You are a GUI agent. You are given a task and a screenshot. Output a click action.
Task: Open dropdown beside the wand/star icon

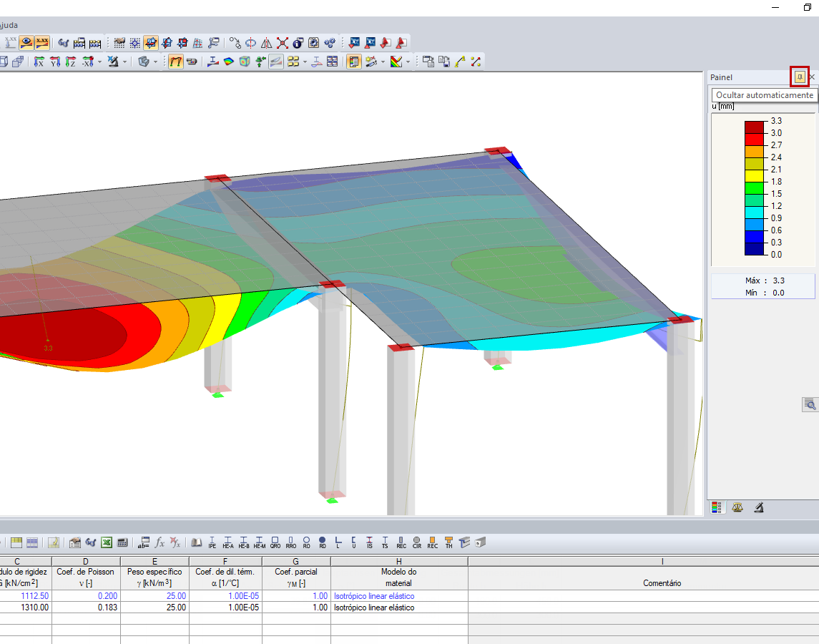click(383, 62)
